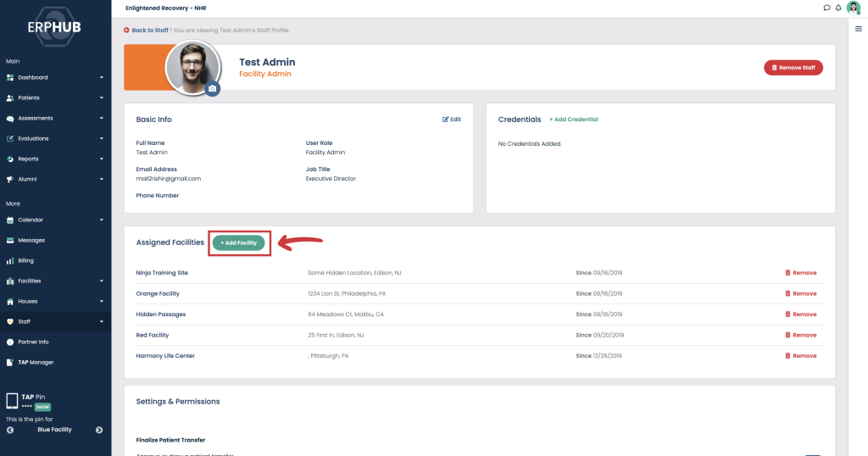Click the Blue Facility pin label
Image resolution: width=868 pixels, height=456 pixels.
pyautogui.click(x=54, y=430)
